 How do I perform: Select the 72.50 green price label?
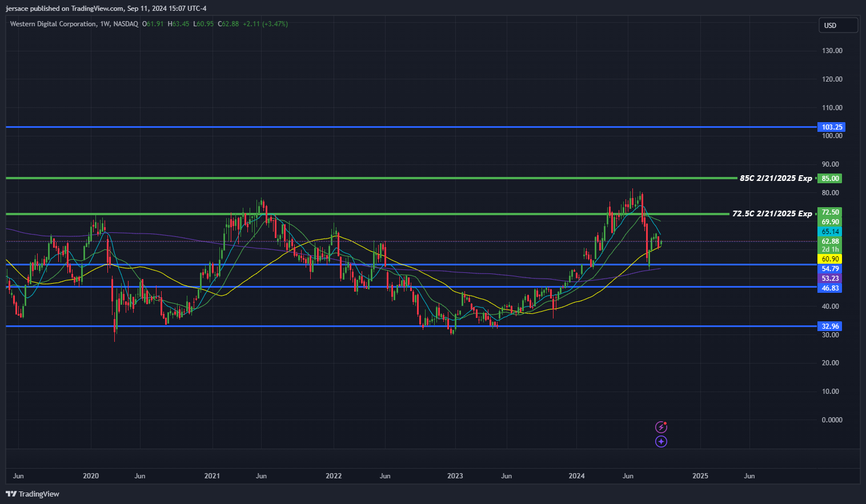830,212
